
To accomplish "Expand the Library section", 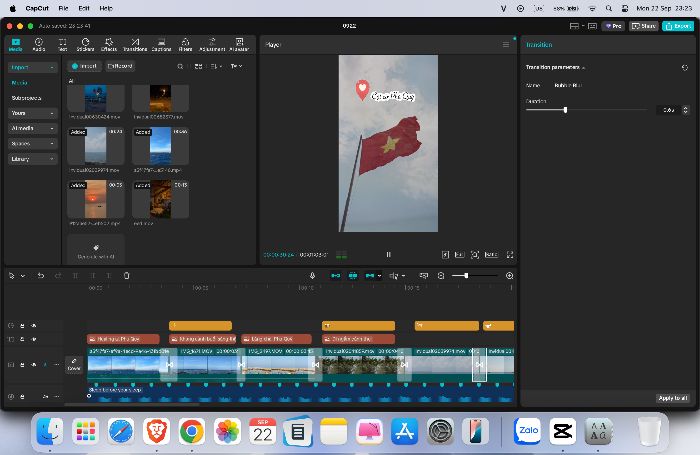I will coord(33,159).
